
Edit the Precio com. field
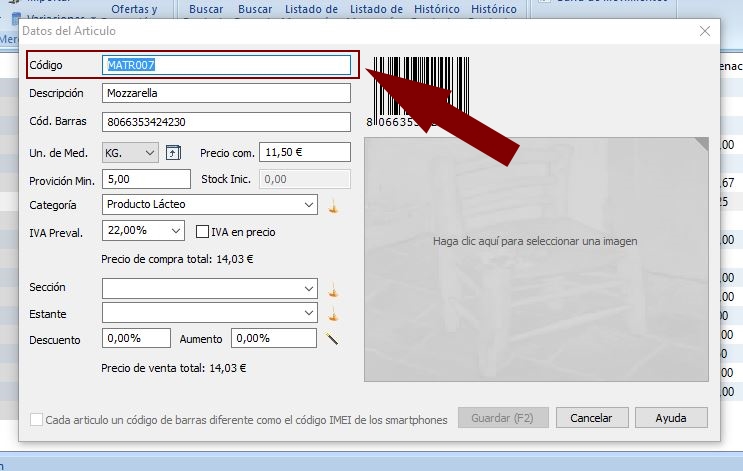click(x=305, y=152)
